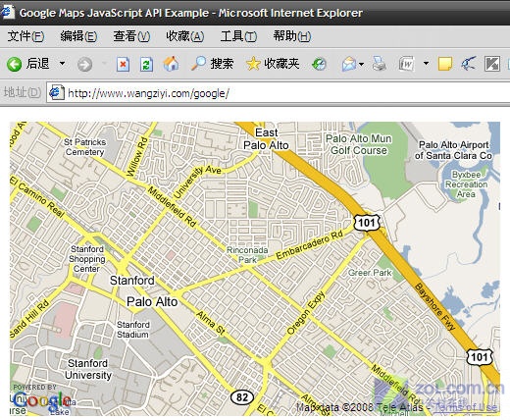
Task: Click the Terms of Use link on map
Action: [x=466, y=407]
